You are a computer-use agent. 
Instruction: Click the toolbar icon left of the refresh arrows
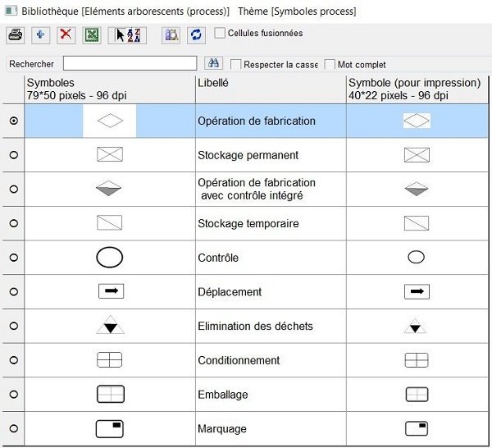(x=171, y=34)
